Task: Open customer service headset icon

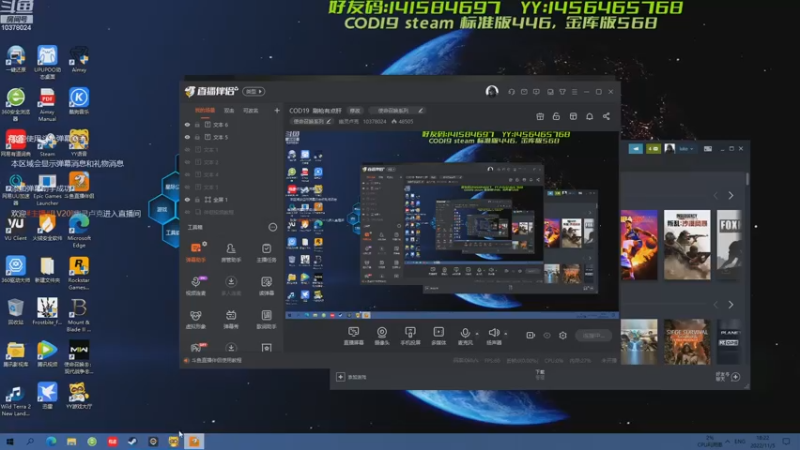Action: 511,92
